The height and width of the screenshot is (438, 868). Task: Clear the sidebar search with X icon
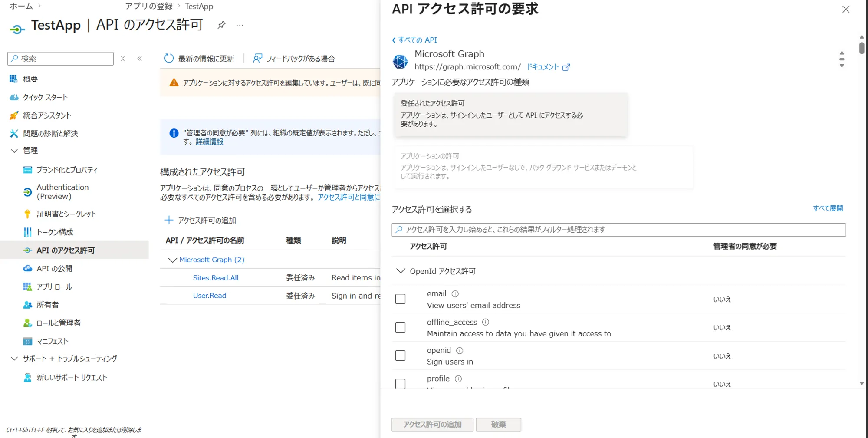coord(123,59)
